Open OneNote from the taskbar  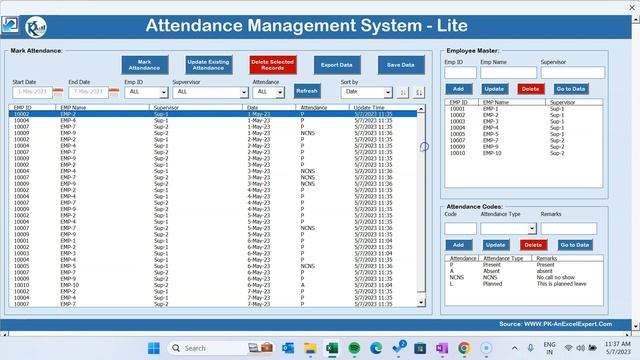[x=442, y=348]
